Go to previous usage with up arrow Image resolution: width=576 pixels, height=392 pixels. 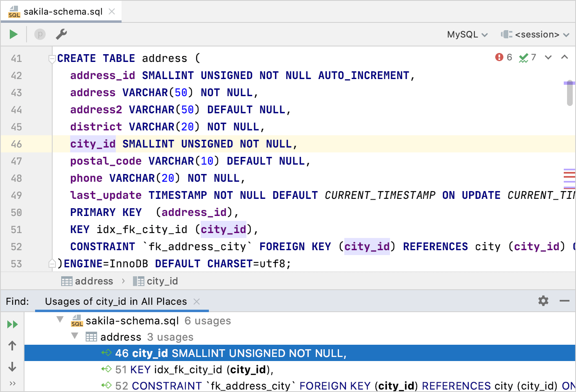tap(12, 346)
